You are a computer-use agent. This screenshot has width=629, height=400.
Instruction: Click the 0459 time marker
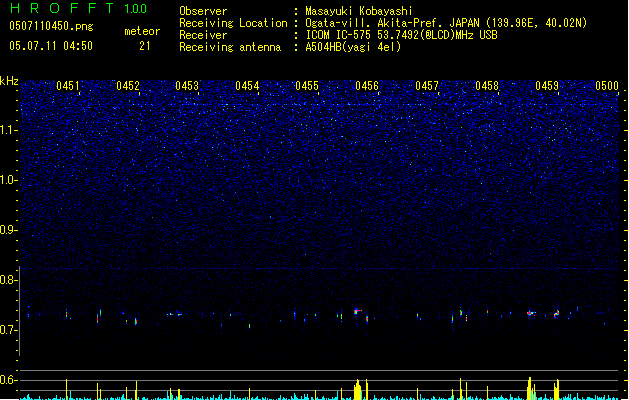pyautogui.click(x=547, y=86)
